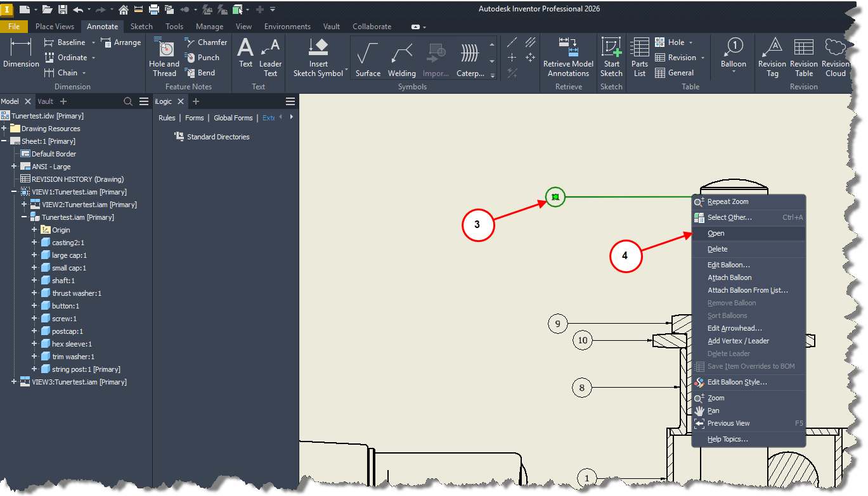Viewport: 868px width, 496px height.
Task: Expand the casting2:1 tree node
Action: (34, 243)
